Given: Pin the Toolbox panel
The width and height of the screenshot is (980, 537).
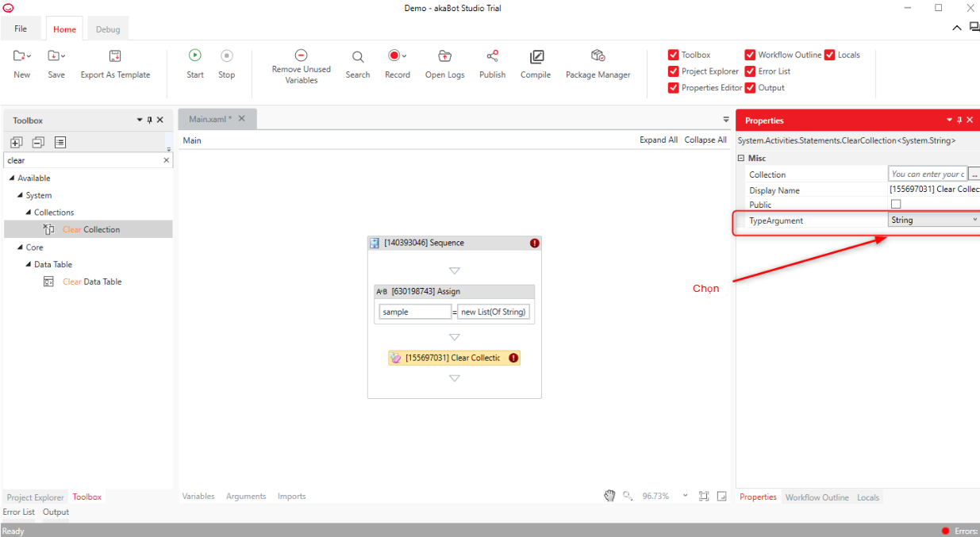Looking at the screenshot, I should click(x=149, y=121).
